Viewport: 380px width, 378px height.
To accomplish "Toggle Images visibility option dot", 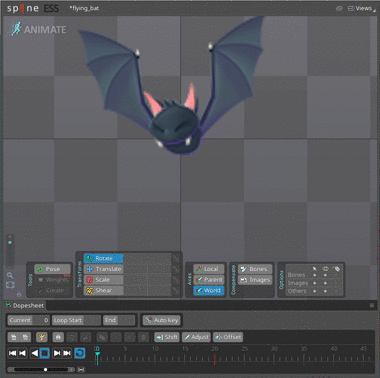I will pos(325,283).
